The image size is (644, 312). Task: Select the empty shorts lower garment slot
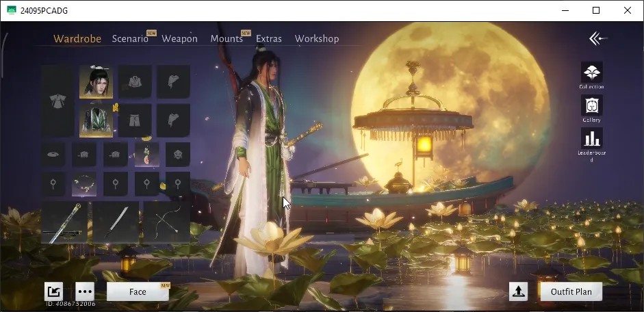pyautogui.click(x=135, y=120)
